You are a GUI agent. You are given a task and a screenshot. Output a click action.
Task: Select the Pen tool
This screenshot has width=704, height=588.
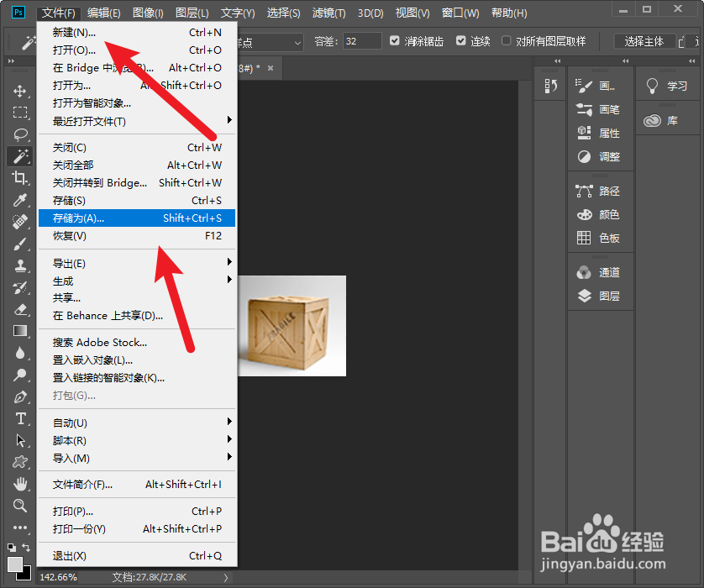[x=20, y=396]
